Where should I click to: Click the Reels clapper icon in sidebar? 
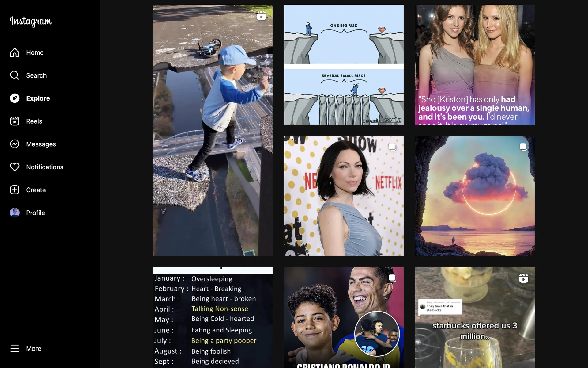[x=14, y=121]
